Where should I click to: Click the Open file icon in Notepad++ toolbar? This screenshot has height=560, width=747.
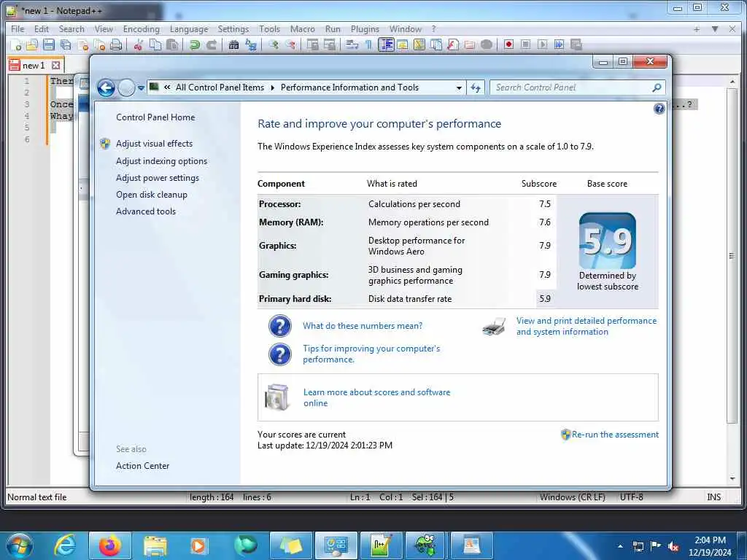coord(32,44)
